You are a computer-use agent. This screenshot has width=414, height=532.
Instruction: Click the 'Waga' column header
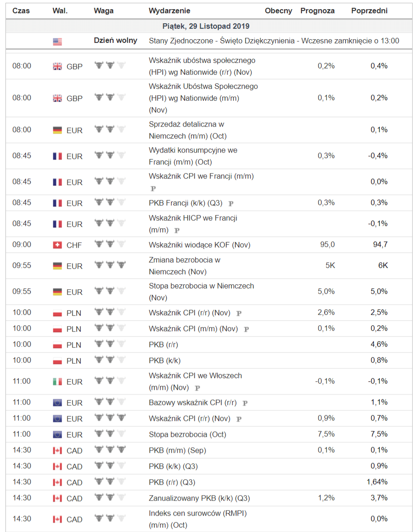click(103, 10)
